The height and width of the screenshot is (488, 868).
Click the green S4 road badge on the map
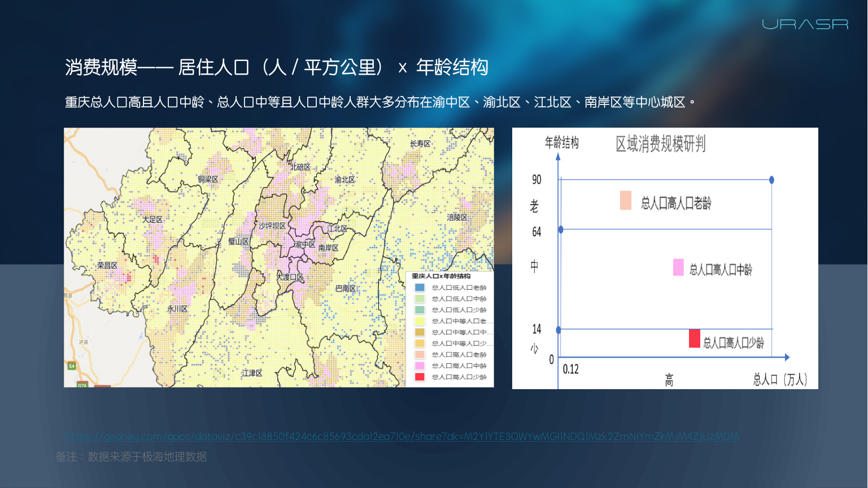72,366
